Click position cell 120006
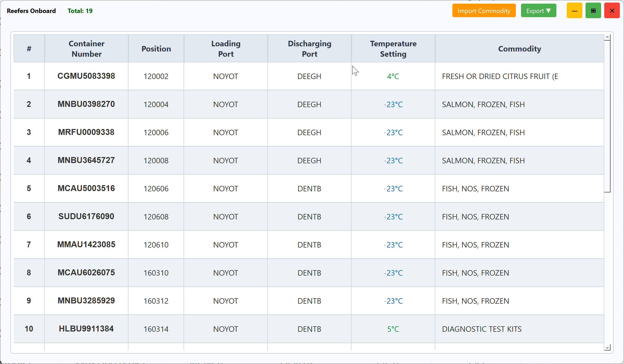 coord(156,133)
